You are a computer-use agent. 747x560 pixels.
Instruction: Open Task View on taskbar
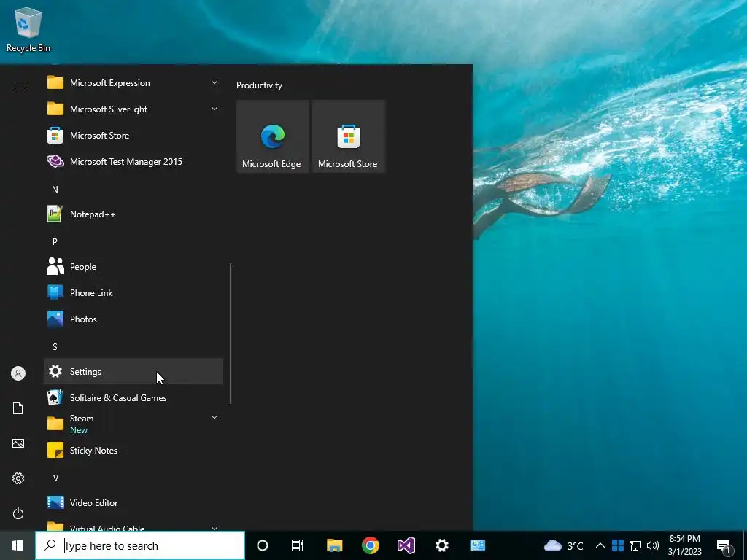298,545
